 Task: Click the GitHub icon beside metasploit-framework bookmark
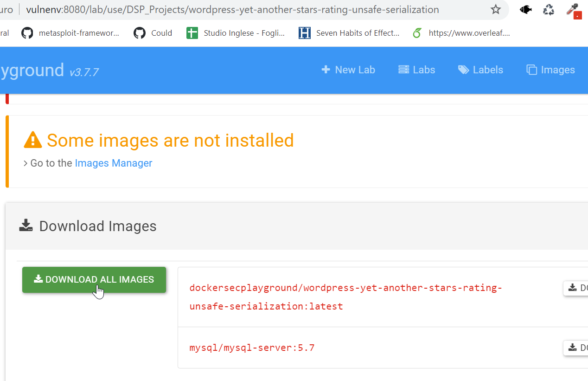27,32
